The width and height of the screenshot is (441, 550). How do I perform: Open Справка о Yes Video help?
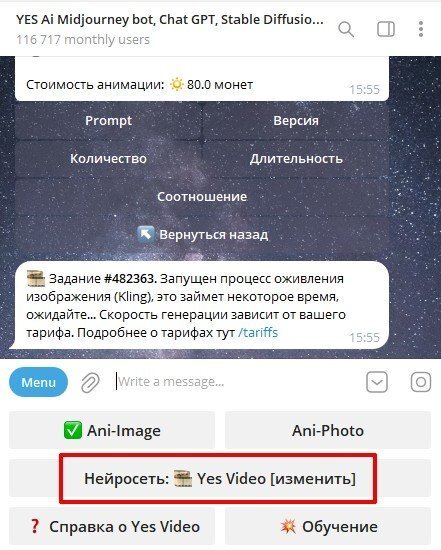tap(112, 526)
